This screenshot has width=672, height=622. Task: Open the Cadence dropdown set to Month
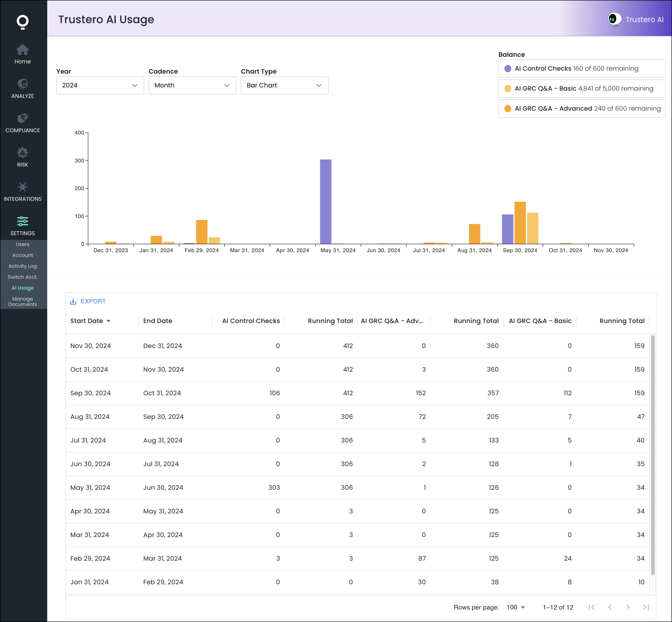click(193, 85)
